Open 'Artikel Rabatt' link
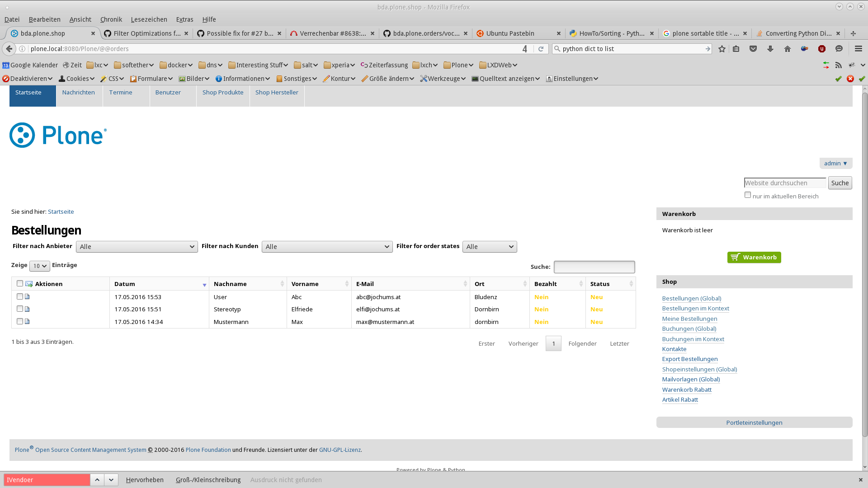 [680, 399]
